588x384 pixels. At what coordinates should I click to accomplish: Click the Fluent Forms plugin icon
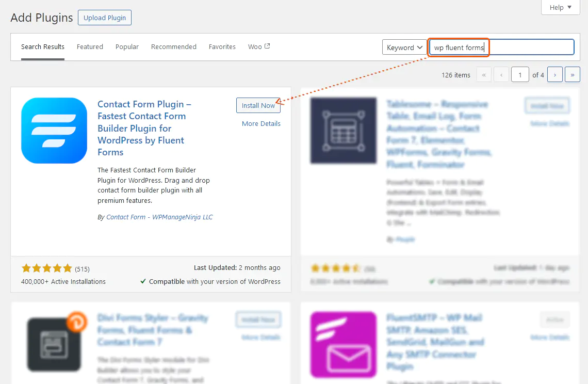click(54, 131)
